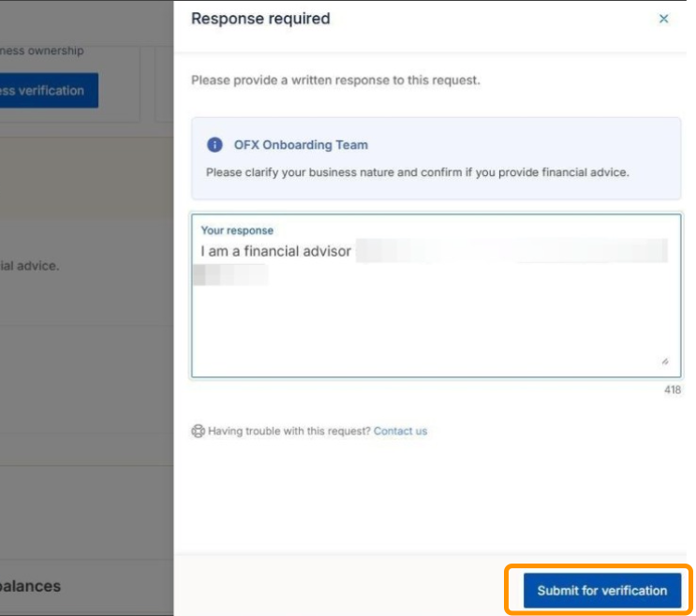Click the 'Having trouble with this request?' text
This screenshot has height=616, width=696.
point(289,431)
